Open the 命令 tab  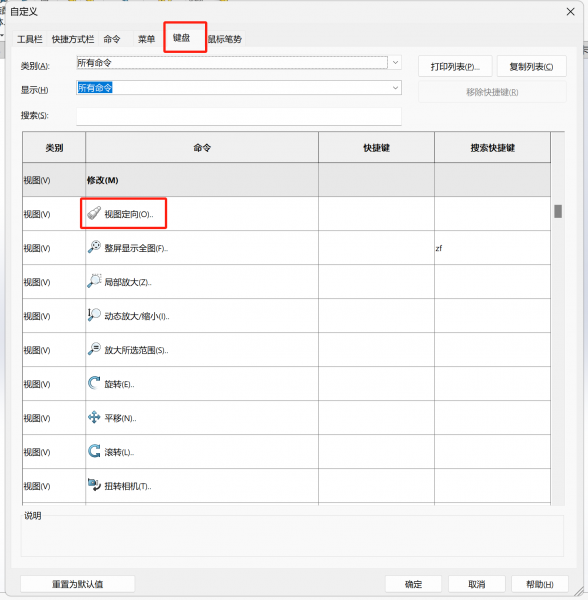click(x=112, y=39)
